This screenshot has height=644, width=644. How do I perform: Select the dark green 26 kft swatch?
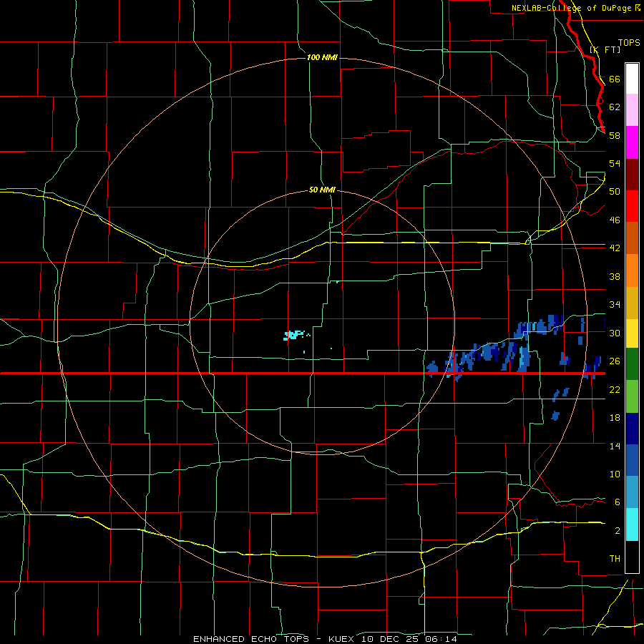pos(632,364)
